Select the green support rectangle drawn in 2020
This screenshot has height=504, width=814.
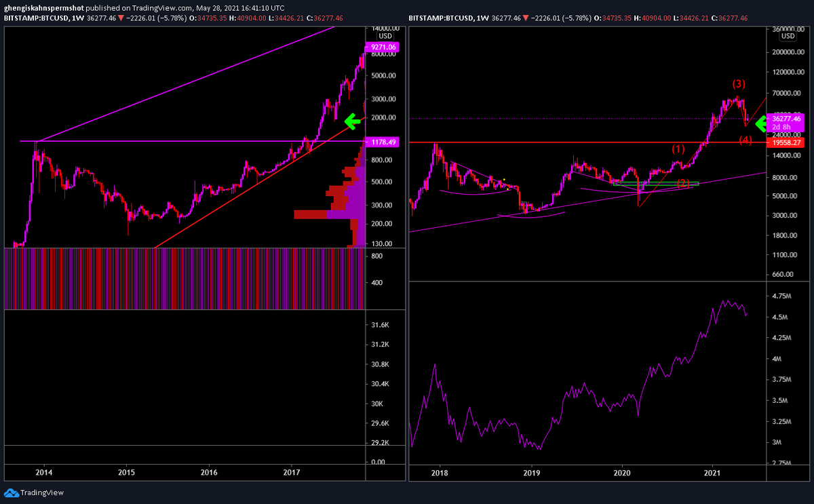pyautogui.click(x=656, y=183)
